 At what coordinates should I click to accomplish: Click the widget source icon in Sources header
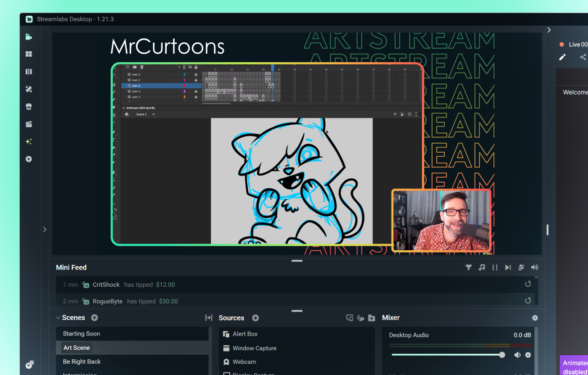(350, 318)
